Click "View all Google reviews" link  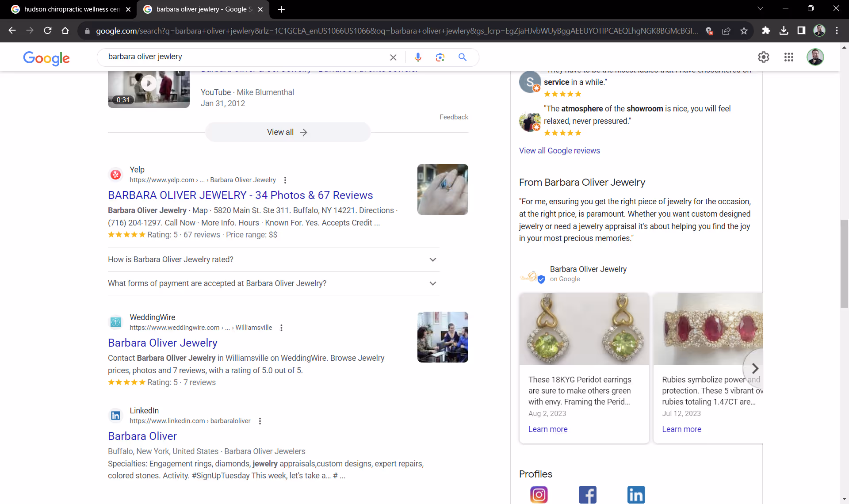(559, 151)
